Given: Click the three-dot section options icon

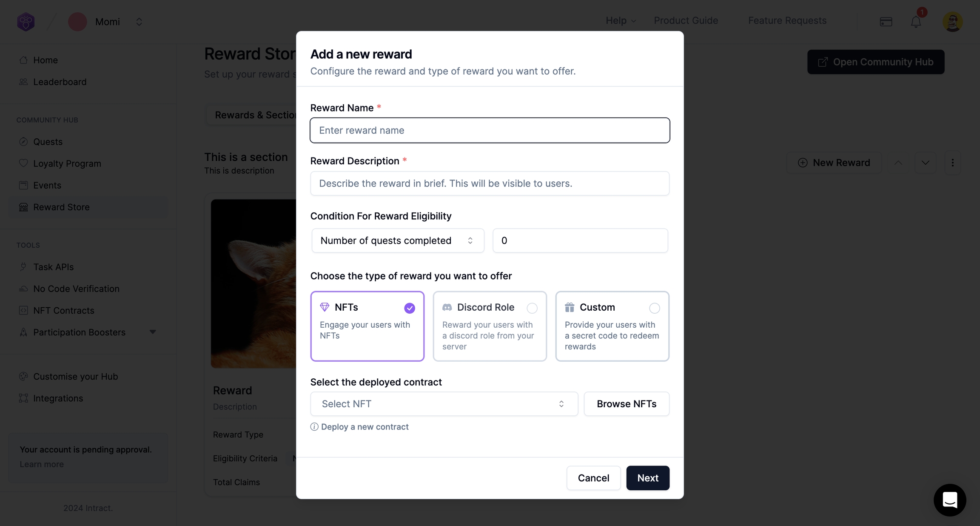Looking at the screenshot, I should coord(952,163).
